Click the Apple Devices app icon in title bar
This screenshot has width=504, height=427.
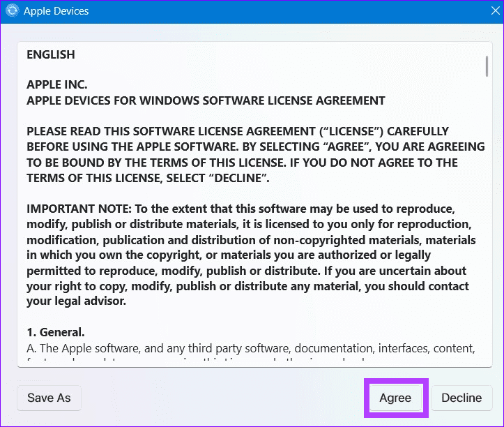click(12, 11)
